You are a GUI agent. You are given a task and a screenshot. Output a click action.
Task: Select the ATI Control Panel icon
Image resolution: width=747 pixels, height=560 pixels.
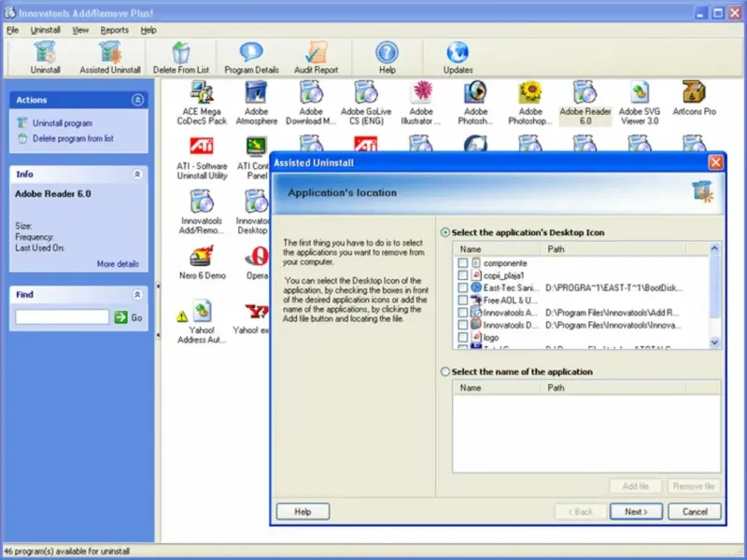coord(254,158)
